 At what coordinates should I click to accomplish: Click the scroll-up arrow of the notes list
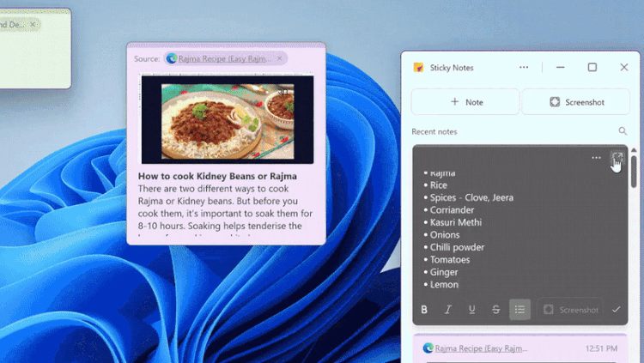(x=634, y=150)
